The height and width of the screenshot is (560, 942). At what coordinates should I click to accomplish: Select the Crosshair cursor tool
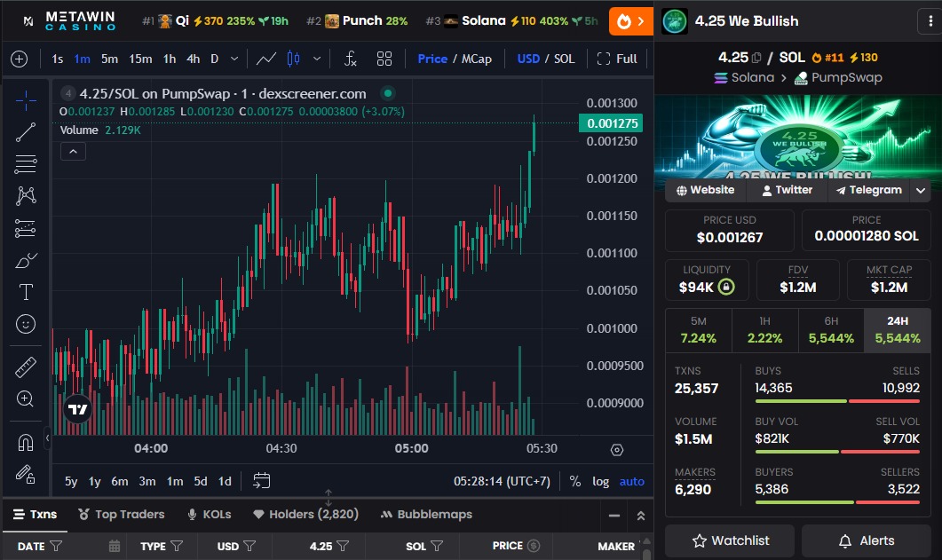pos(25,100)
